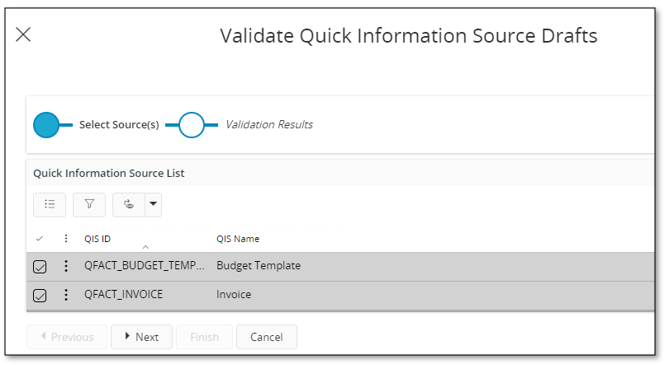The height and width of the screenshot is (365, 664).
Task: Click the refresh view toolbar icon
Action: [129, 205]
